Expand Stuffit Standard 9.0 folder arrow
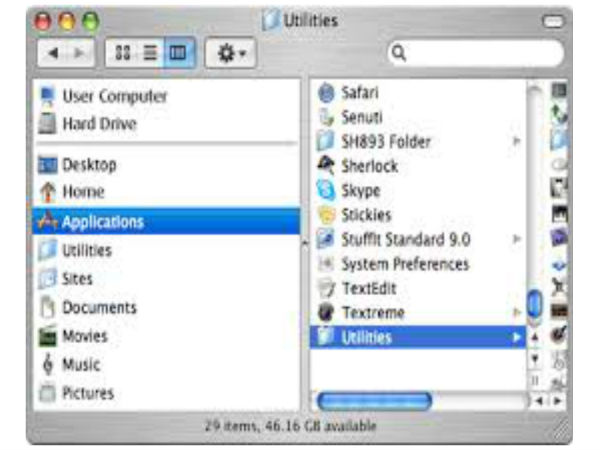The height and width of the screenshot is (450, 600). [517, 239]
